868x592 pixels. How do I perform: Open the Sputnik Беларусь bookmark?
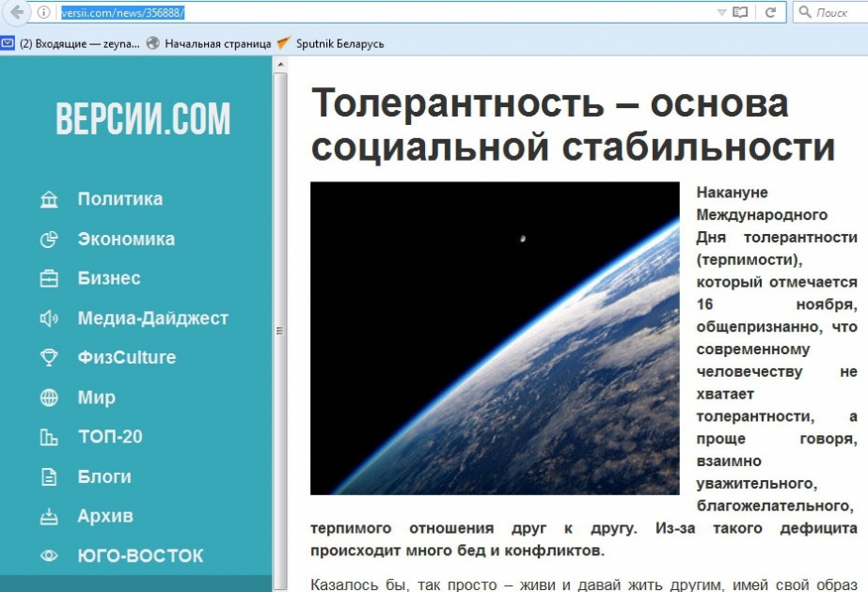(339, 44)
